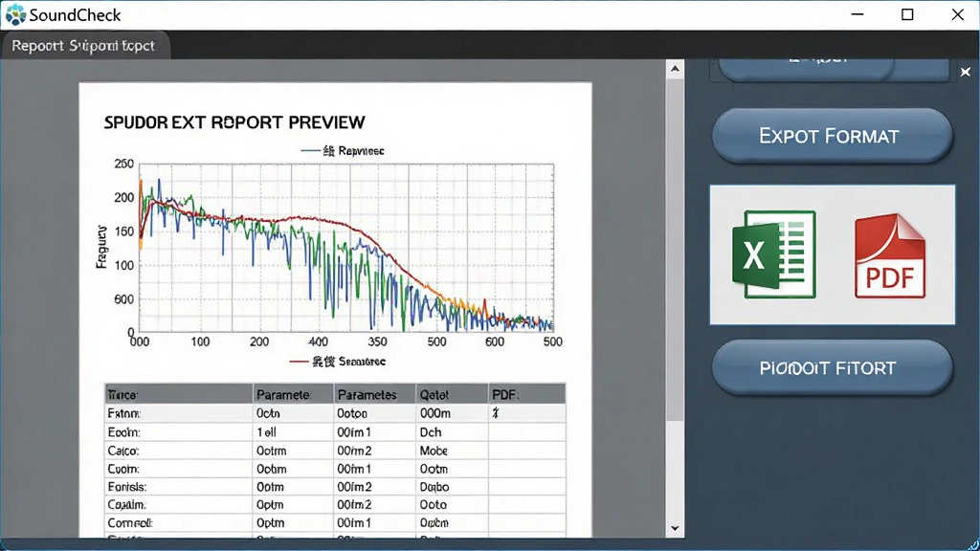The width and height of the screenshot is (980, 551).
Task: Close the right export panel with X
Action: click(x=966, y=72)
